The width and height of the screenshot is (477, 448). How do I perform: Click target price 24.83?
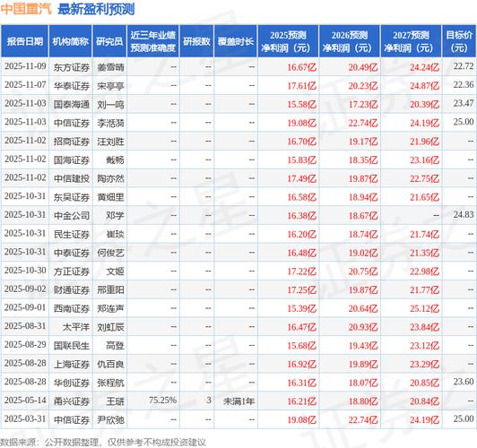(x=464, y=214)
